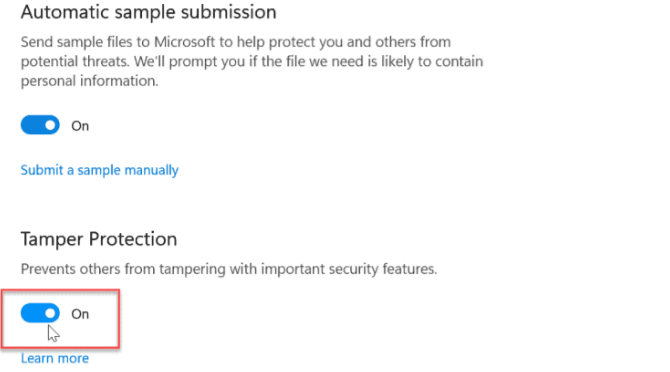Viewport: 670px width, 372px height.
Task: Open the Submit a sample manually link
Action: point(100,170)
